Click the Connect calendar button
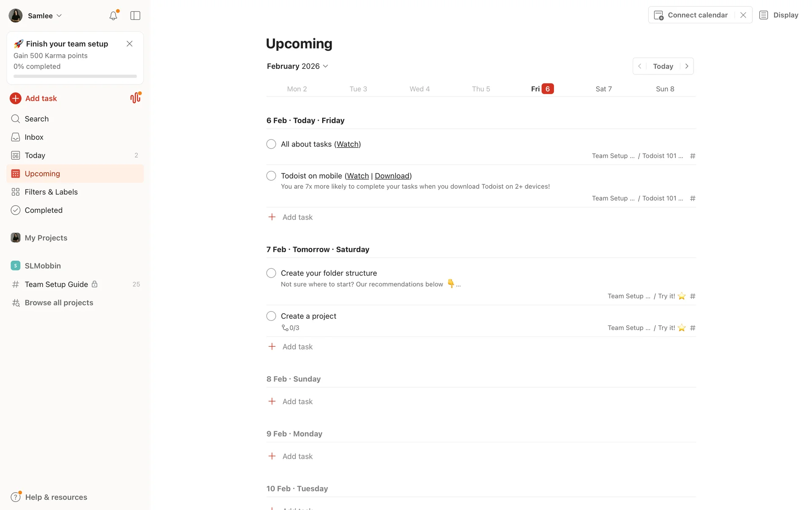This screenshot has width=812, height=510. (x=692, y=15)
